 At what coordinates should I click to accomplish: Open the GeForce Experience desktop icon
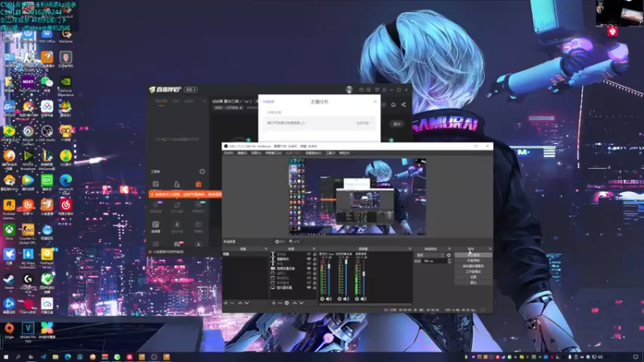click(x=66, y=85)
